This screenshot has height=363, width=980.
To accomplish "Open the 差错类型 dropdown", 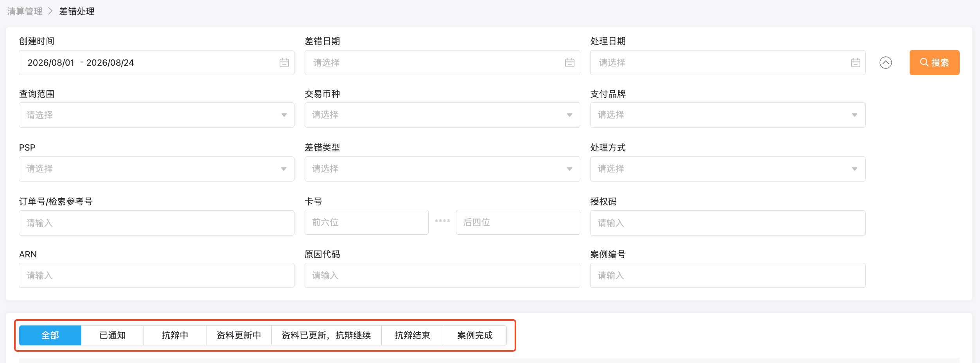I will (442, 169).
